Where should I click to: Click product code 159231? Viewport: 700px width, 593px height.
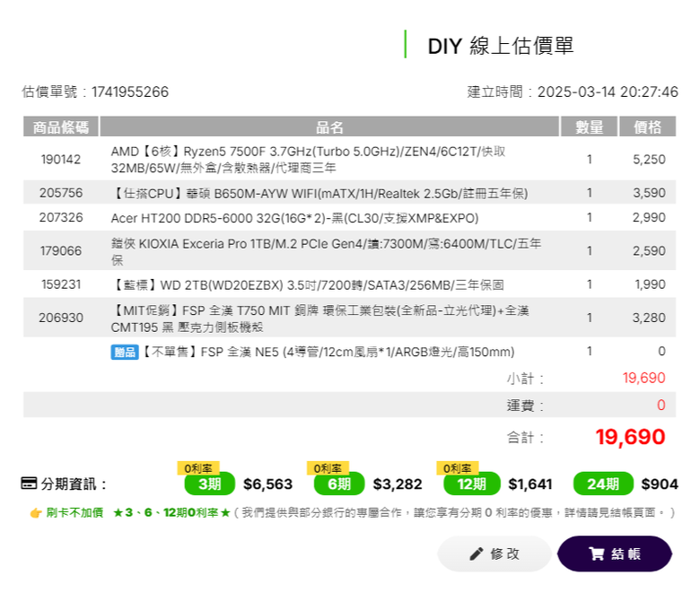point(61,284)
